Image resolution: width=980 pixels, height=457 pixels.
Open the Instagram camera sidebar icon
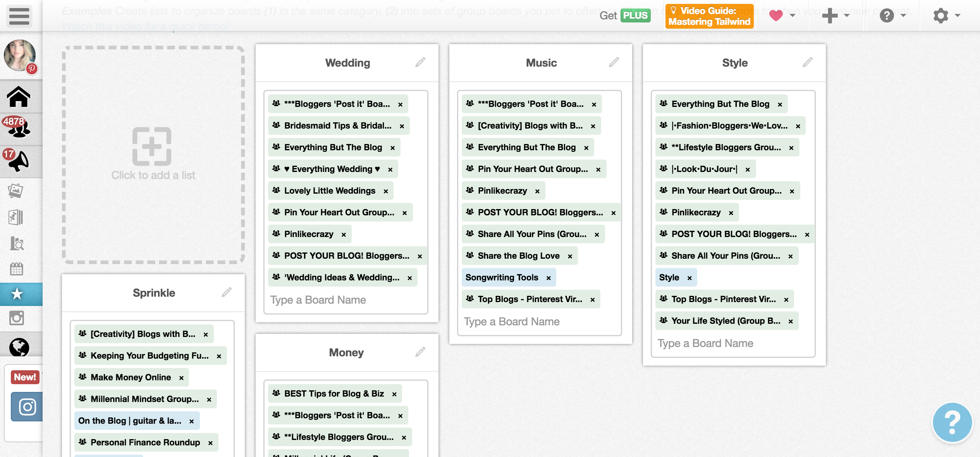[16, 318]
